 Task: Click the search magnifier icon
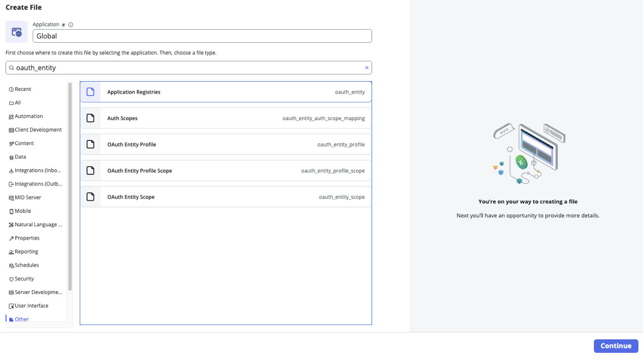pos(12,68)
